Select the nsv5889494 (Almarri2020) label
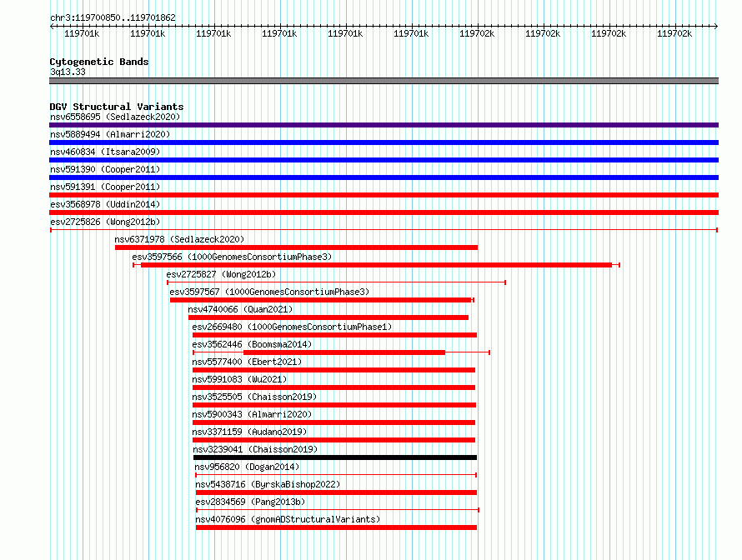The image size is (742, 560). click(110, 134)
